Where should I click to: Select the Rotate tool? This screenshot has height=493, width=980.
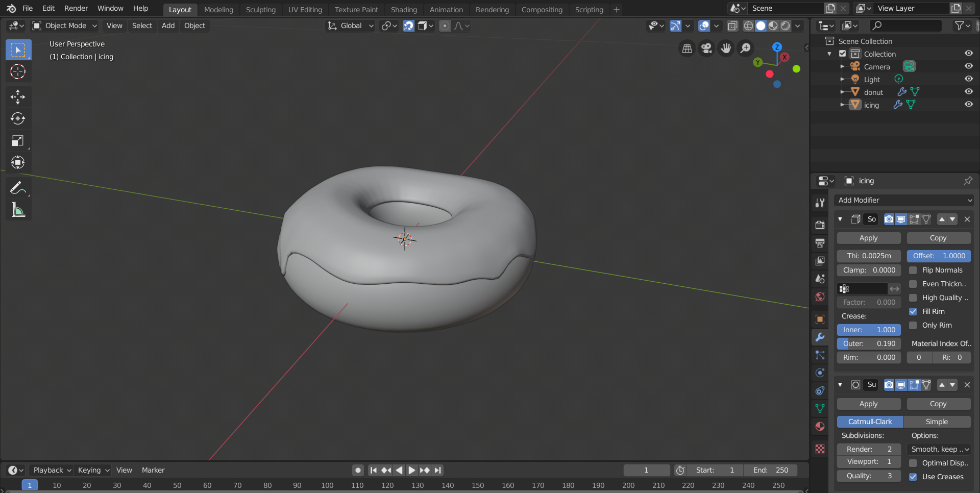tap(18, 119)
